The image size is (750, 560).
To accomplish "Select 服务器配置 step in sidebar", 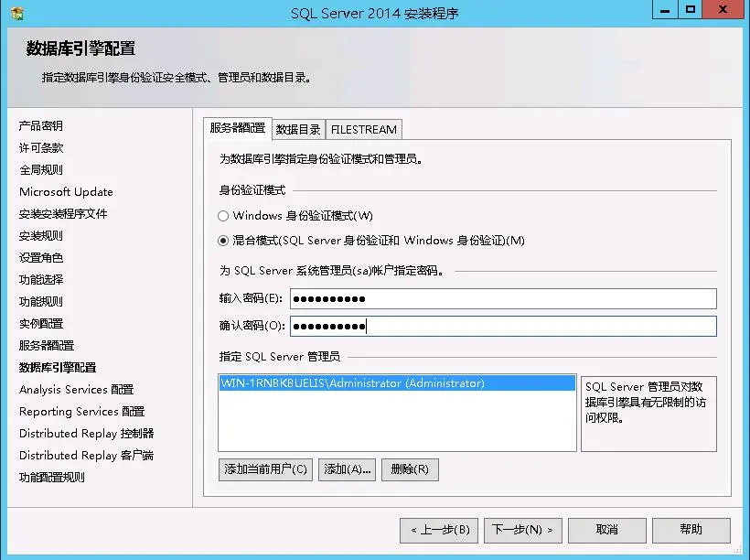I will pyautogui.click(x=47, y=346).
